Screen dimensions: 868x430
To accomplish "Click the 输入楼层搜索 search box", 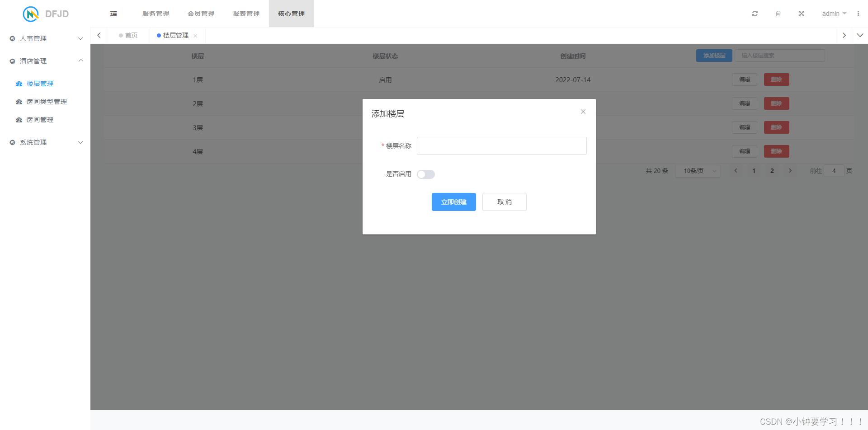I will [x=780, y=56].
